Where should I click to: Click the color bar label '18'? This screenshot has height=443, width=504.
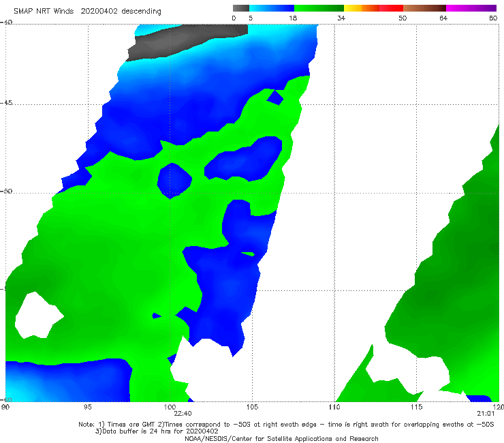pos(293,18)
